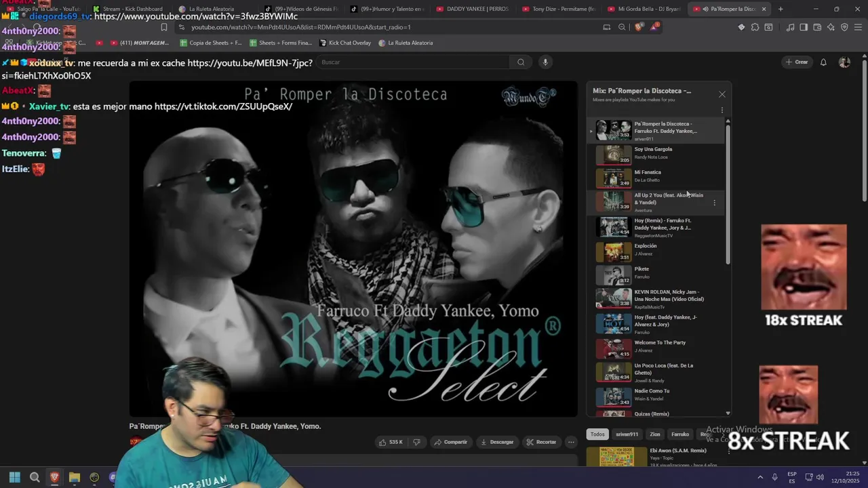
Task: Open Sheets + Forms Fina... bookmark
Action: (x=280, y=43)
